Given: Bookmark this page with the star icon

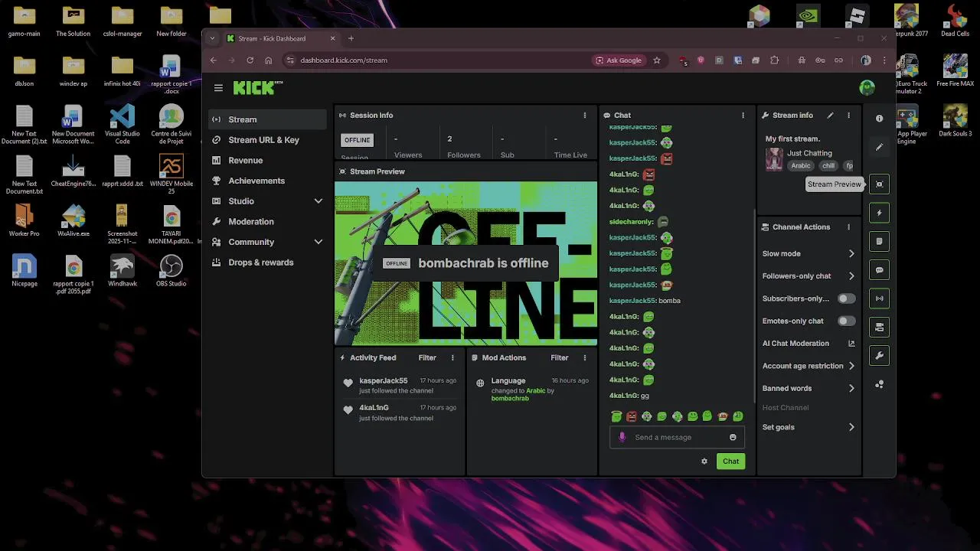Looking at the screenshot, I should point(656,60).
